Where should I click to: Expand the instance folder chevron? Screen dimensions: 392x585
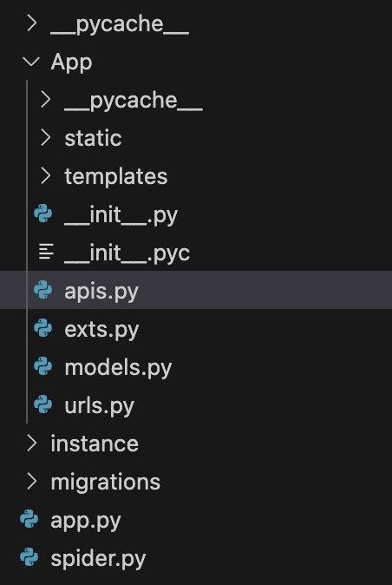[32, 444]
